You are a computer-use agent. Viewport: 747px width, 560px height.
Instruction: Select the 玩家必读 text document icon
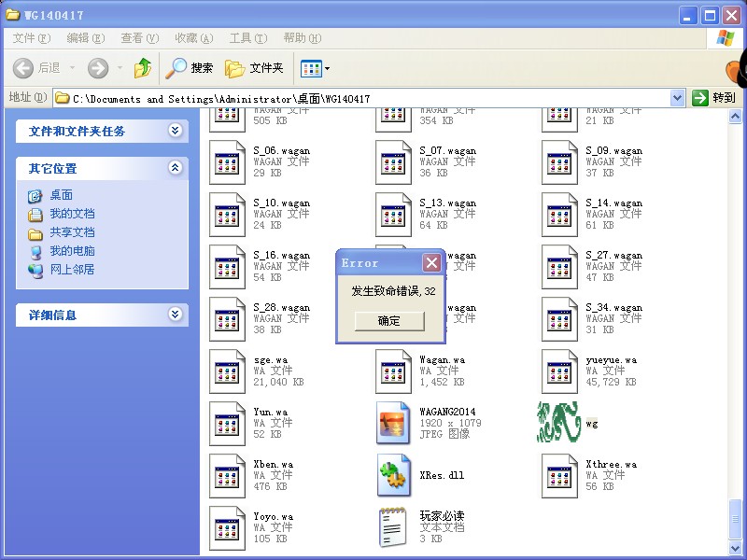[393, 527]
